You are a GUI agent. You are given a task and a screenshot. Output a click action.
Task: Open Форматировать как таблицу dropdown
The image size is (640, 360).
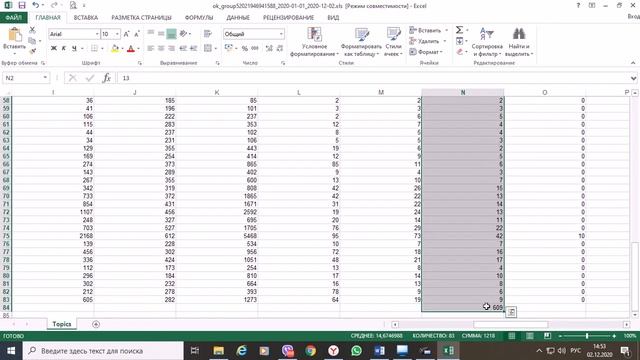[x=361, y=42]
